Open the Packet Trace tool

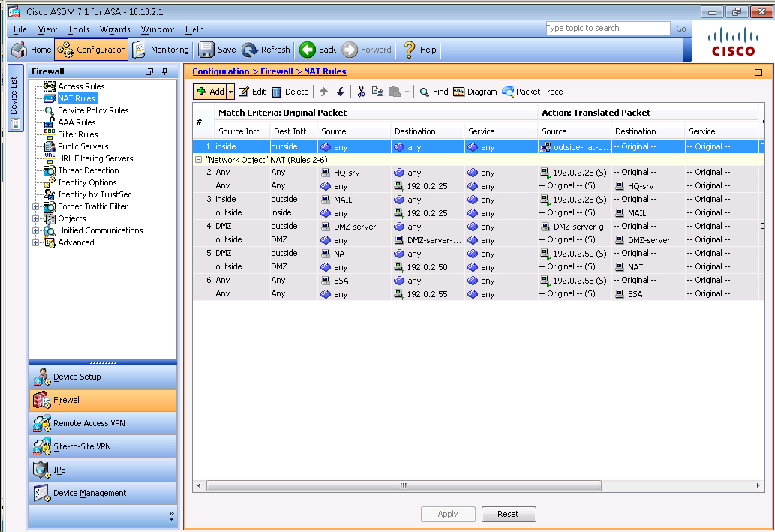[x=533, y=92]
